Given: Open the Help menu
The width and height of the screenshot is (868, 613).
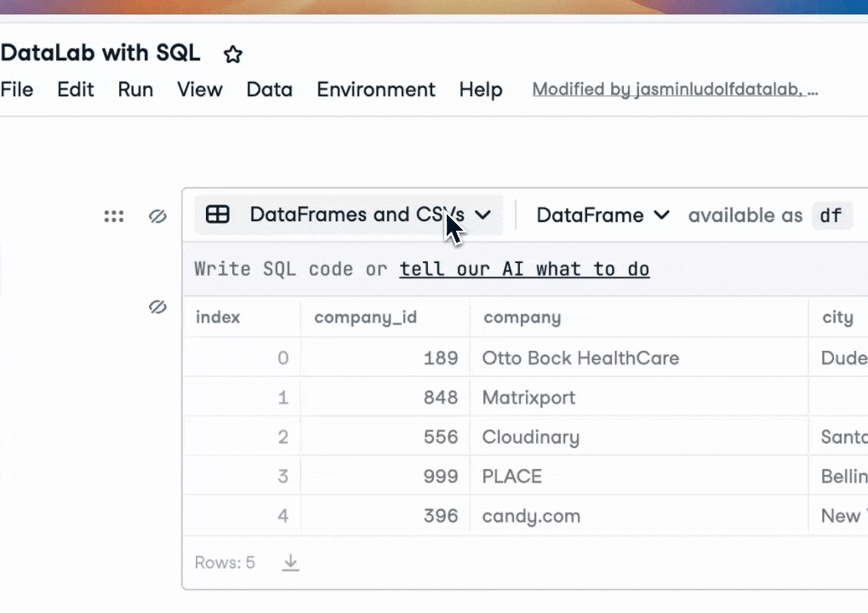Looking at the screenshot, I should (x=481, y=89).
